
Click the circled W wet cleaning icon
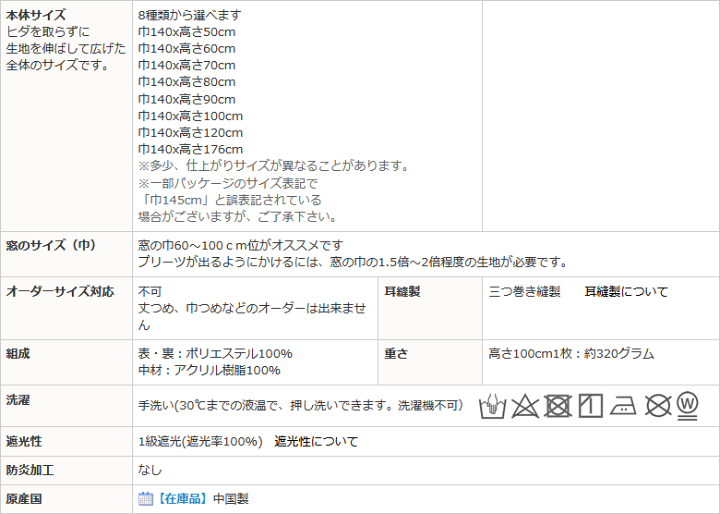point(687,404)
